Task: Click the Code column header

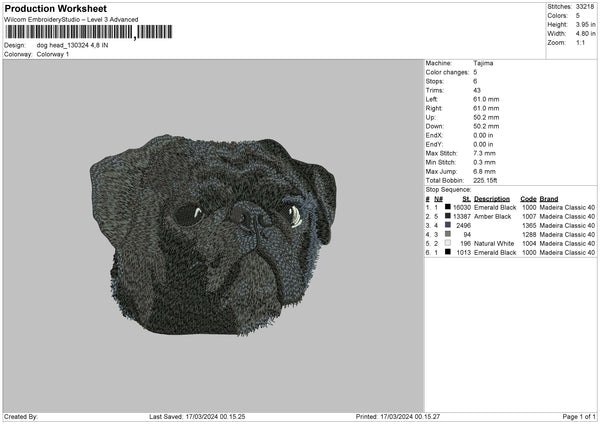Action: tap(529, 198)
